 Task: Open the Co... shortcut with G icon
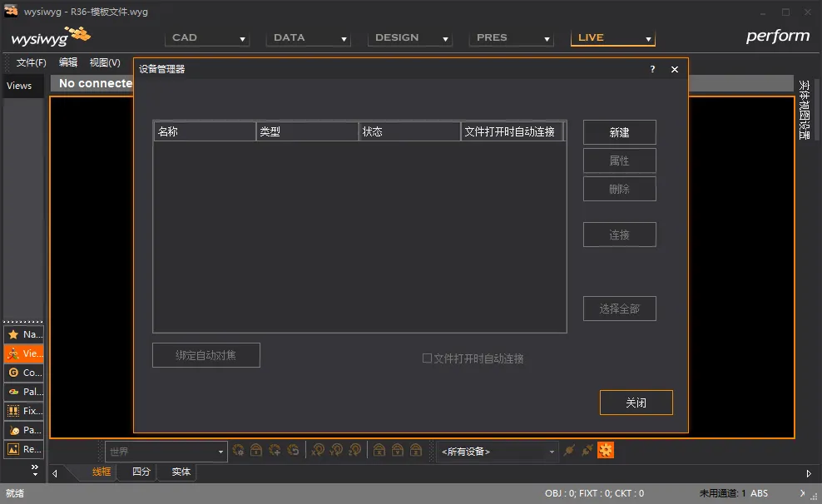[x=23, y=373]
